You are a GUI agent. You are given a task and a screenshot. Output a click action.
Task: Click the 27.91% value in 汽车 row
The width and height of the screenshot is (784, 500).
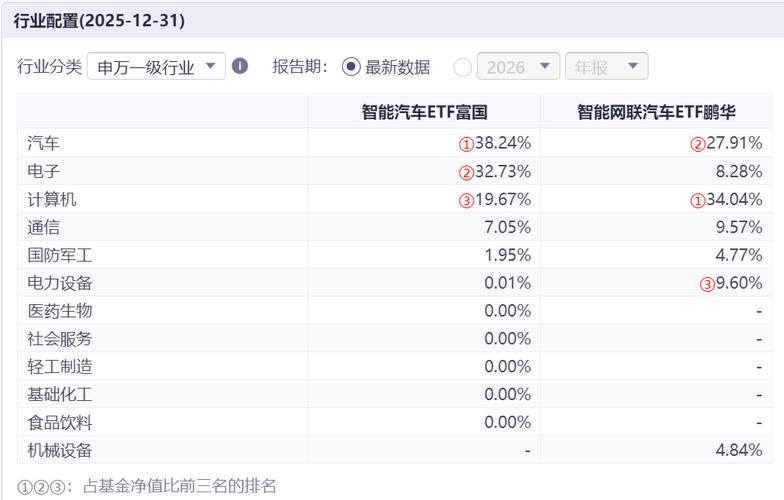click(x=734, y=143)
